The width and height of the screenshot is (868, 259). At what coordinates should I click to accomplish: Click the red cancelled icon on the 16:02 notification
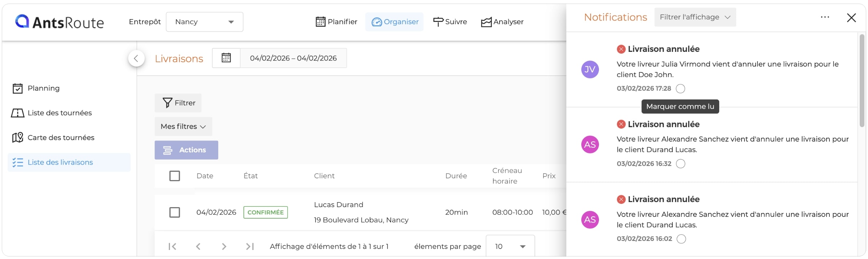coord(621,200)
